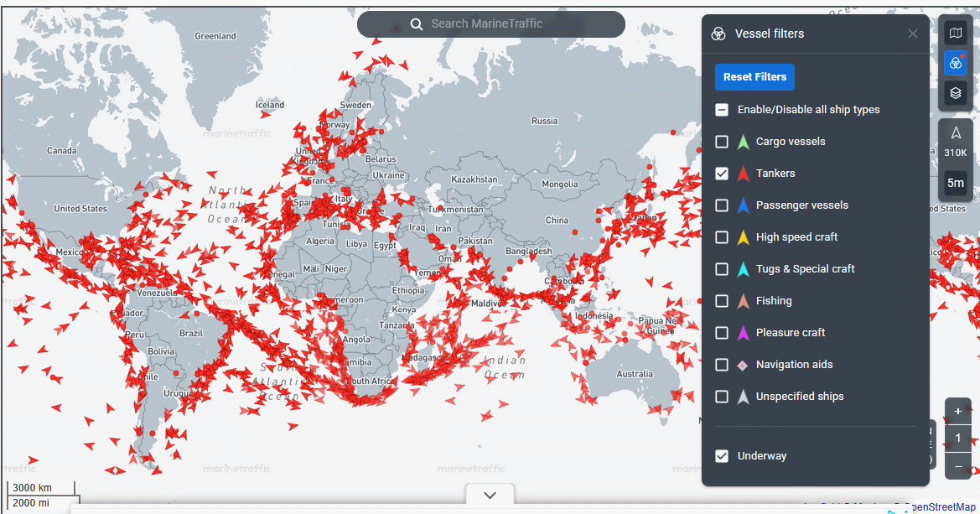Zoom out with the minus button

click(958, 465)
